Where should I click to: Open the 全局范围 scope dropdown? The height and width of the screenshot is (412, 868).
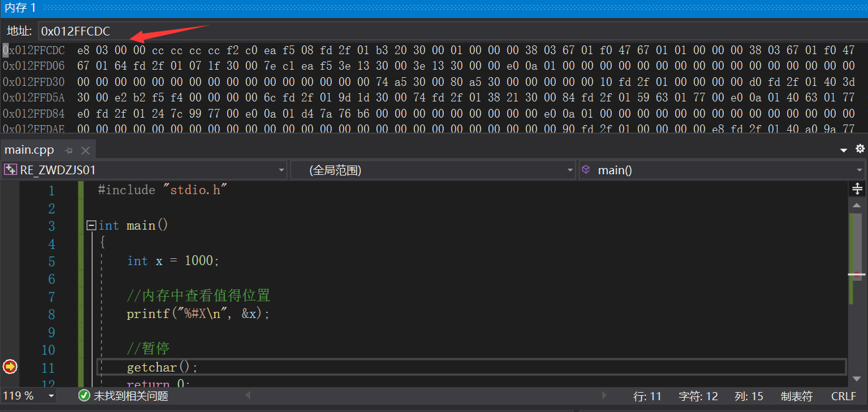point(433,170)
